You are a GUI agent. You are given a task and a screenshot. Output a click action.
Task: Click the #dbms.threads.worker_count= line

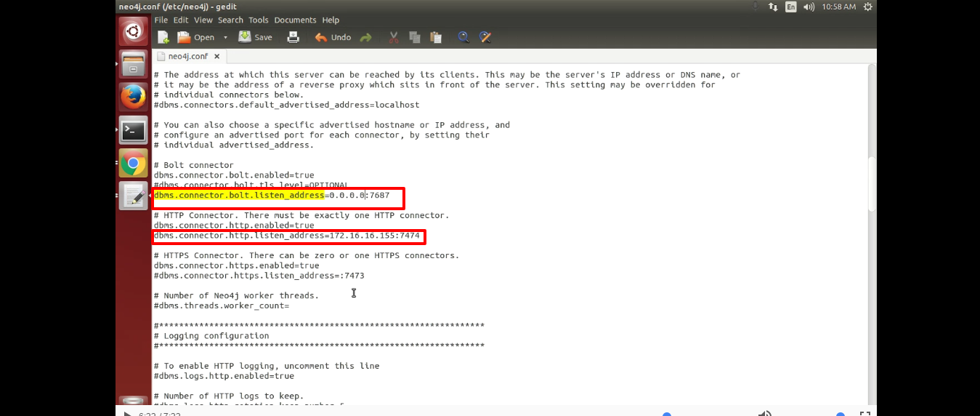[x=221, y=305]
